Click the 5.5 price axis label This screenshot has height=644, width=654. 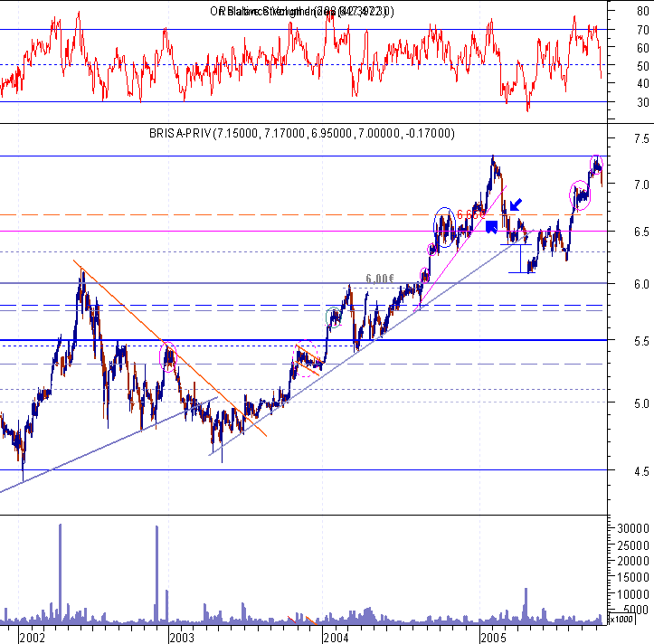coord(641,341)
